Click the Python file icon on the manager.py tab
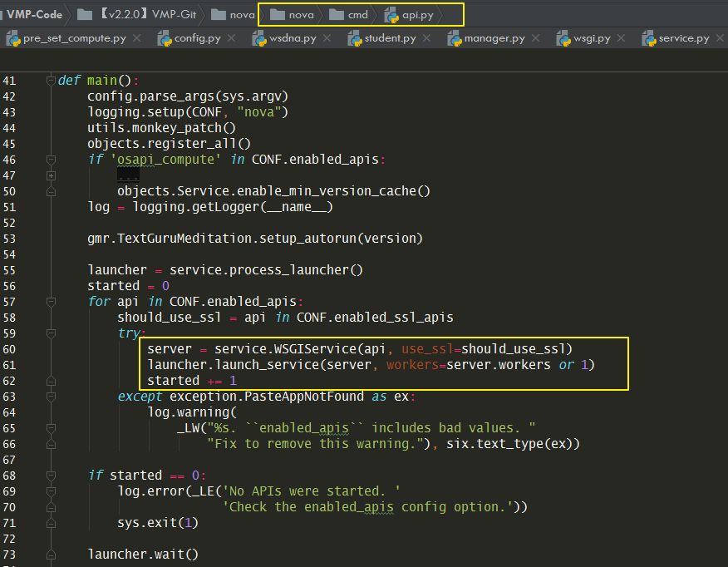 [453, 38]
